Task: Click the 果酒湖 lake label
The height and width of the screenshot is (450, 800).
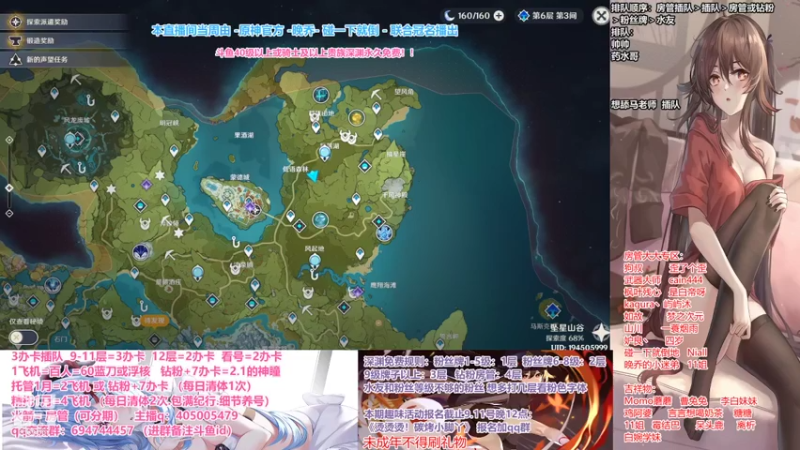Action: pyautogui.click(x=244, y=135)
